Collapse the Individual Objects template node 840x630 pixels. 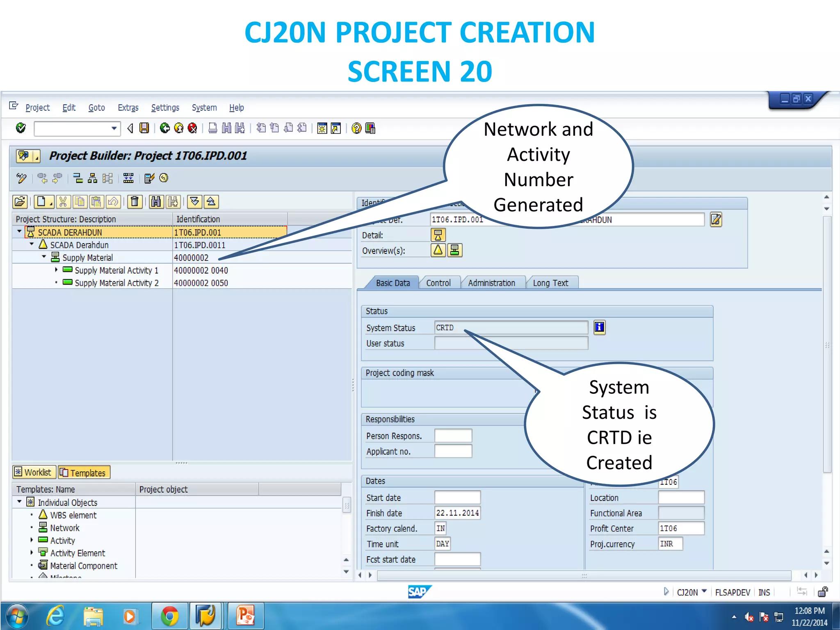(19, 502)
